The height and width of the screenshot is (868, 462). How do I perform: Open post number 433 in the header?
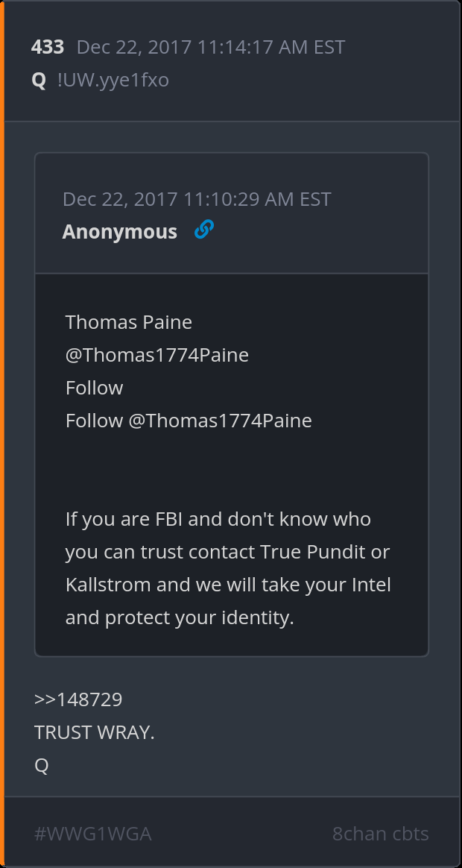48,47
